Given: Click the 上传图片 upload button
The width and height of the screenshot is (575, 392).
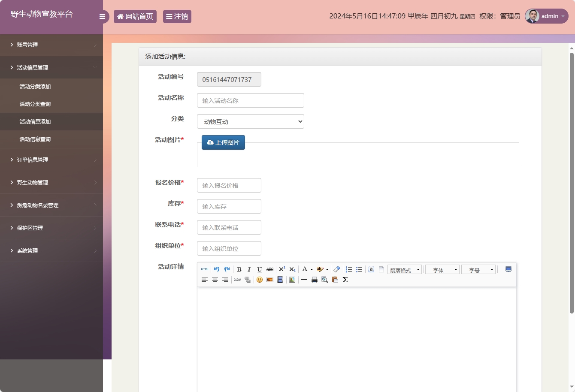Looking at the screenshot, I should coord(223,142).
